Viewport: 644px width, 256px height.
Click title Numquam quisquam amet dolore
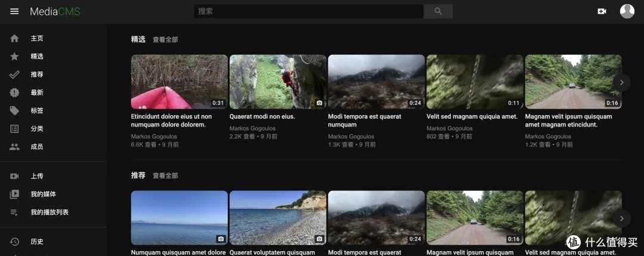click(x=178, y=252)
